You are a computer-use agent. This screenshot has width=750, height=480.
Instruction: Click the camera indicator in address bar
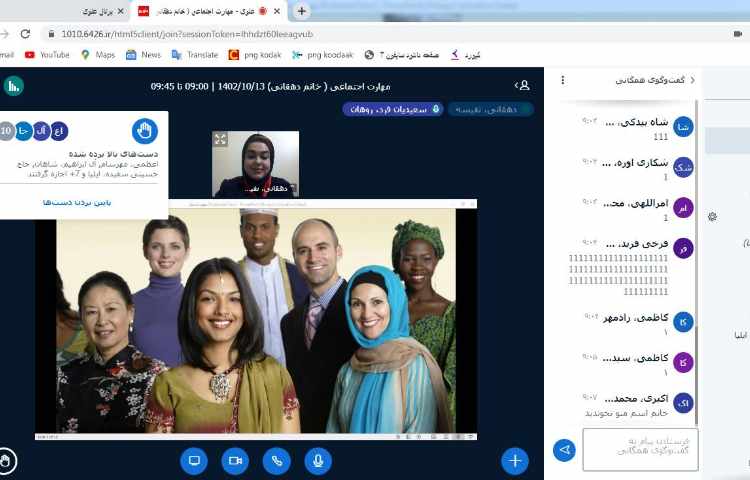(x=738, y=33)
